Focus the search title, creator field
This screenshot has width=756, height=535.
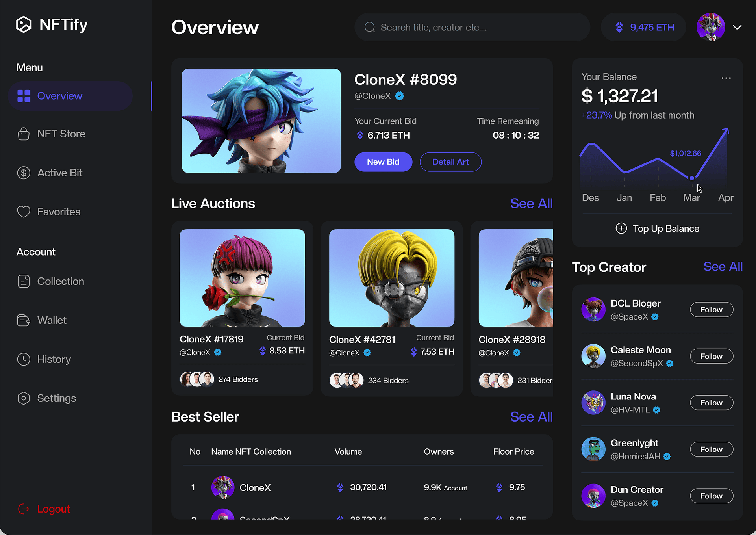pyautogui.click(x=472, y=27)
